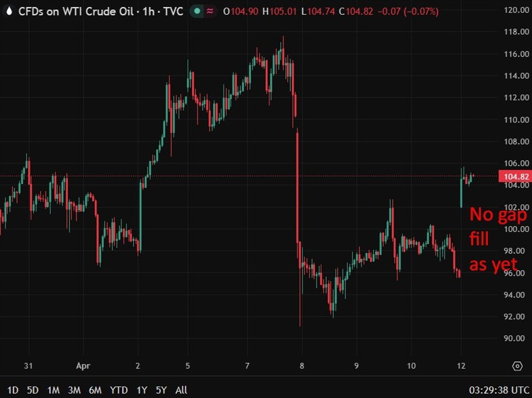Click the ≈ approximate-data icon in the legend
Screen dimensions: 532x398
point(212,11)
